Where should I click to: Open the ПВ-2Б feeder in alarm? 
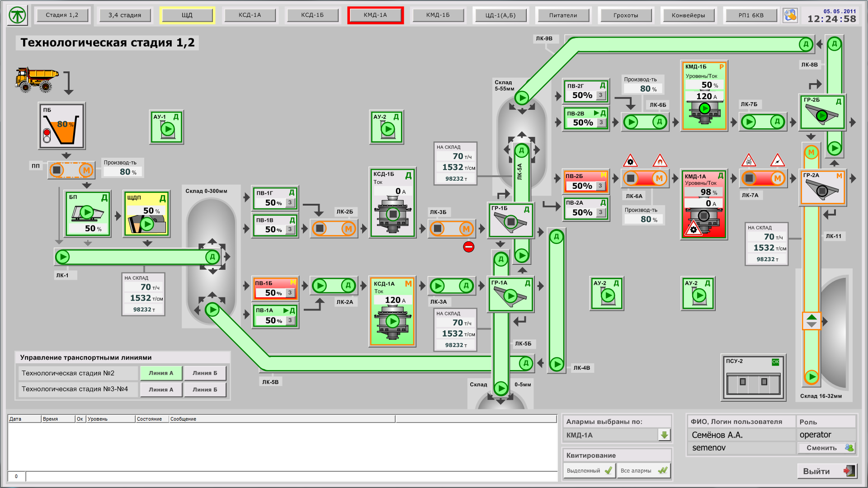coord(586,181)
